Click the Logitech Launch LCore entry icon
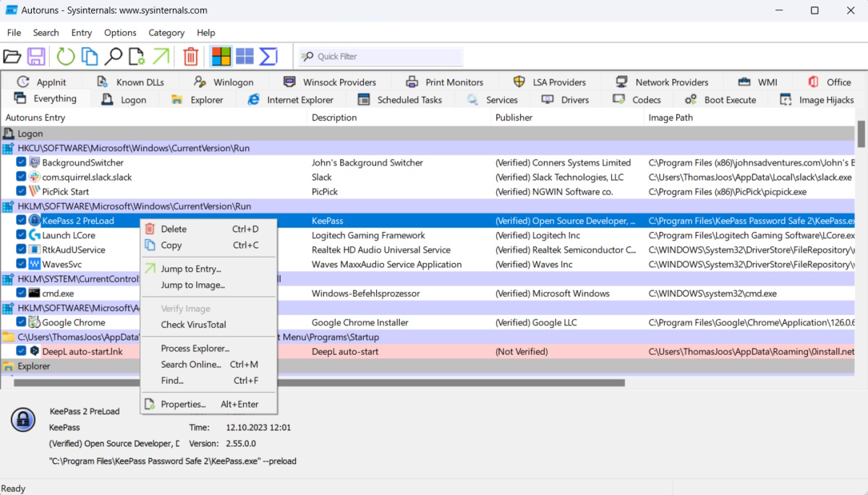The height and width of the screenshot is (495, 868). [35, 235]
